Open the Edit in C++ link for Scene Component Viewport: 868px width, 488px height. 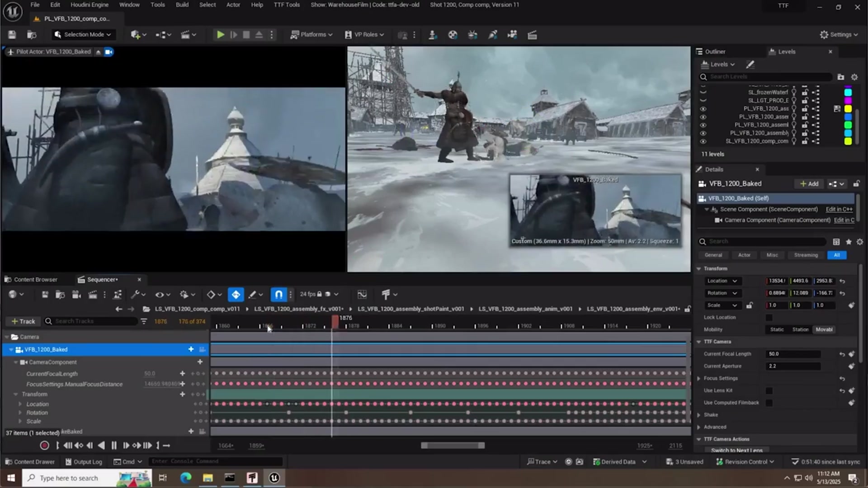839,209
